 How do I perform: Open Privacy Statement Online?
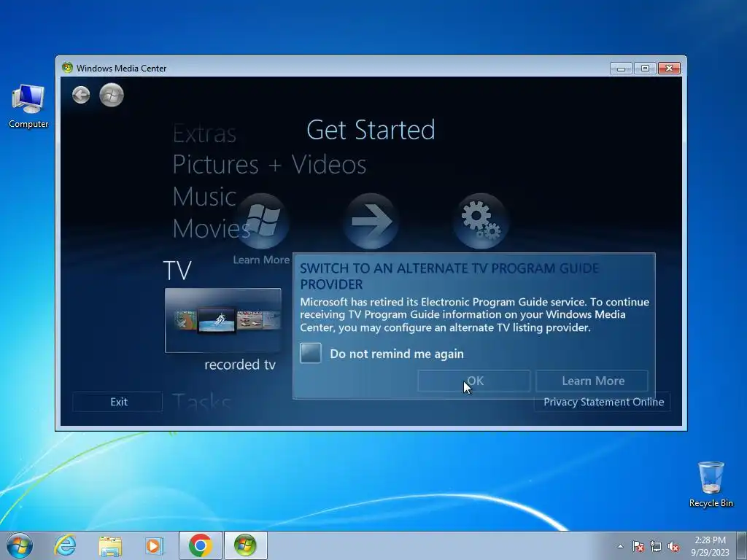(603, 402)
